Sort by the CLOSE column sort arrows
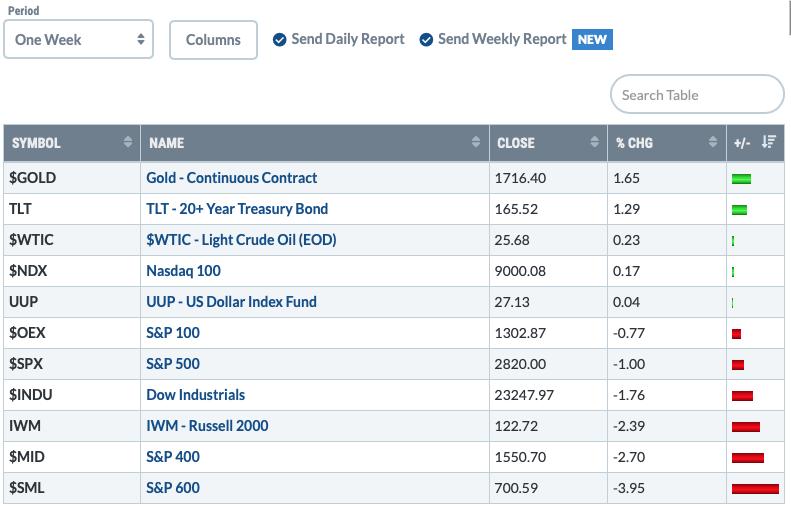 click(x=595, y=142)
